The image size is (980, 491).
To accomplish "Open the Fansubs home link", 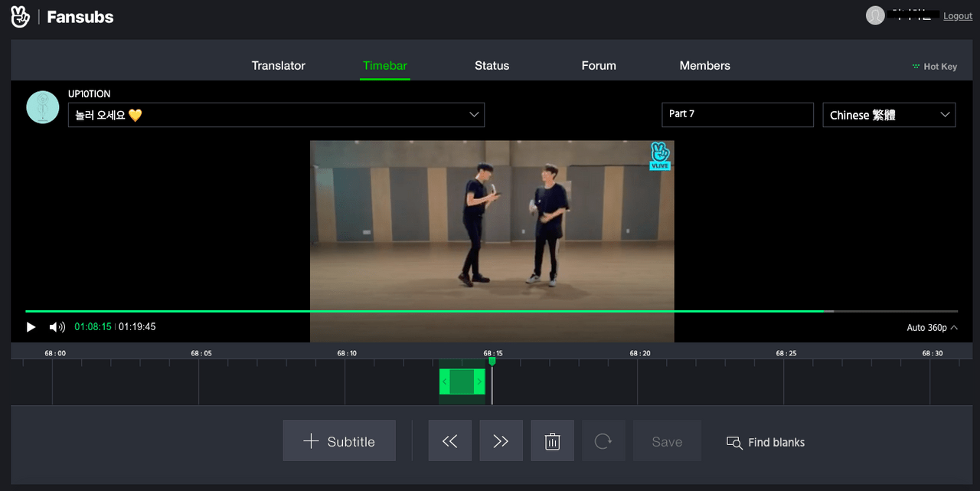I will tap(80, 17).
